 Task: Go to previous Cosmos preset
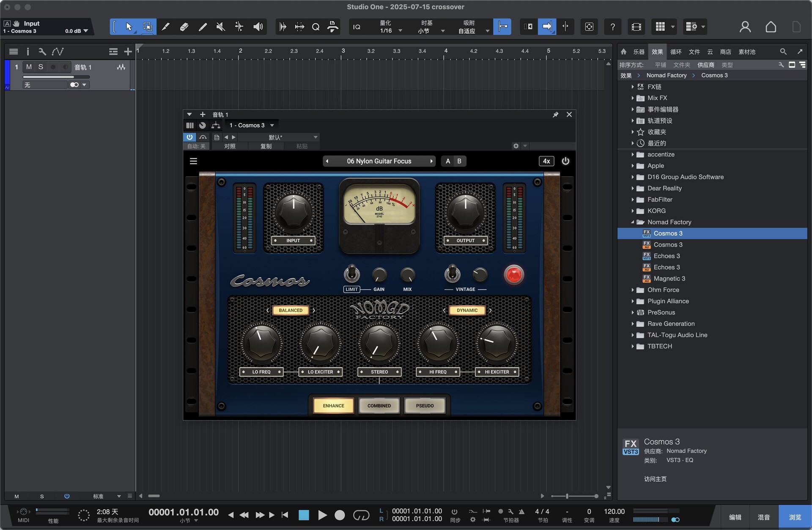click(x=327, y=161)
